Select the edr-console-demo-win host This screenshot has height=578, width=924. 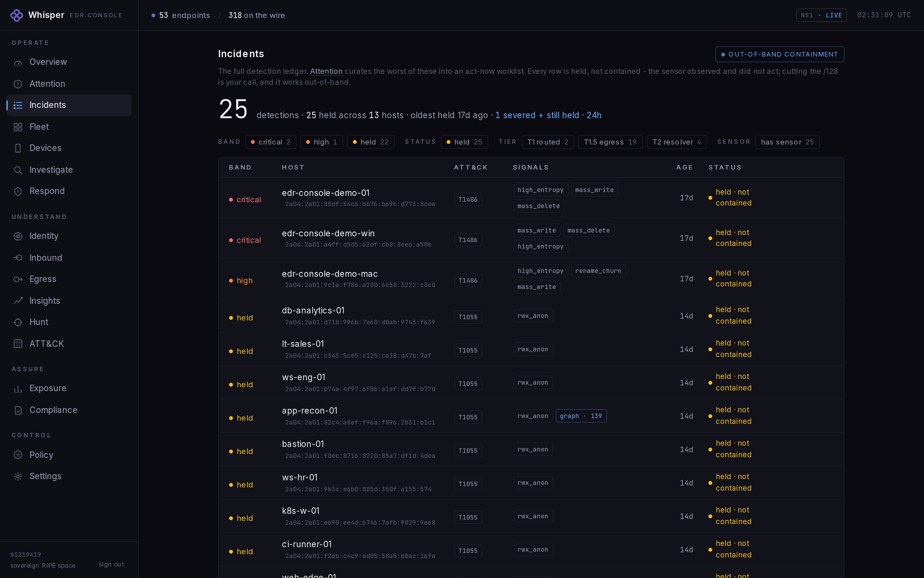pos(328,234)
